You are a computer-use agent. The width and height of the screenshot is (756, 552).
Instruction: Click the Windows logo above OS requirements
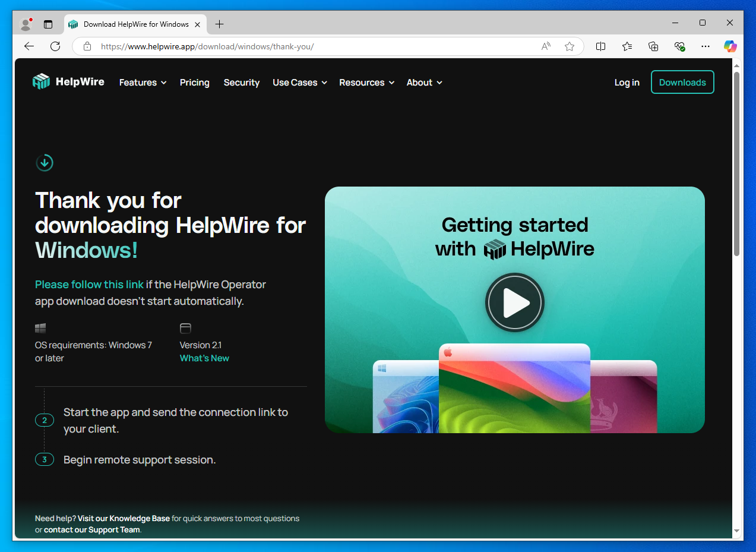coord(40,328)
